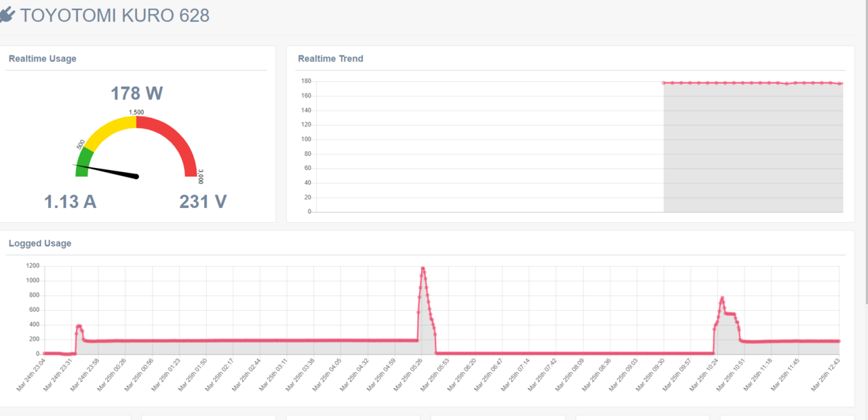
Task: Click the Mar 25th 07:42 time label
Action: (x=542, y=374)
